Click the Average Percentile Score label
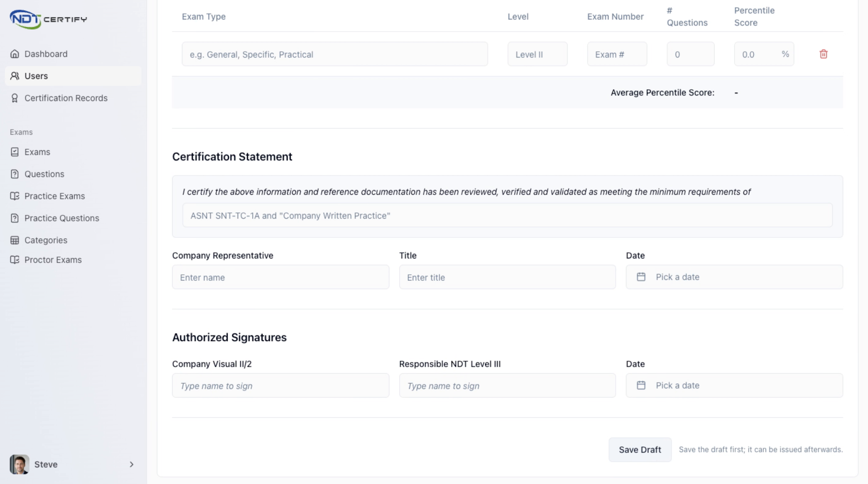868x484 pixels. [x=662, y=93]
